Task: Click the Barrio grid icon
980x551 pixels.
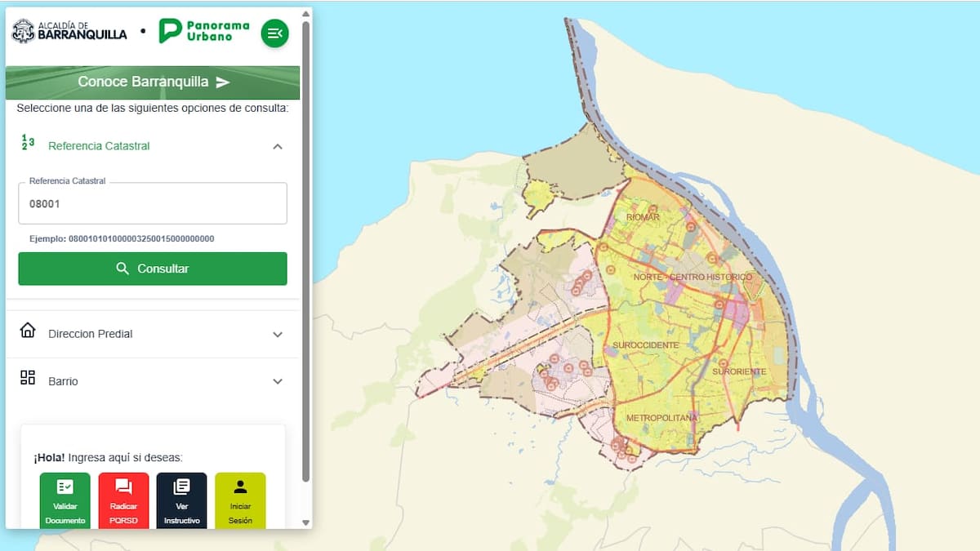Action: pyautogui.click(x=28, y=377)
